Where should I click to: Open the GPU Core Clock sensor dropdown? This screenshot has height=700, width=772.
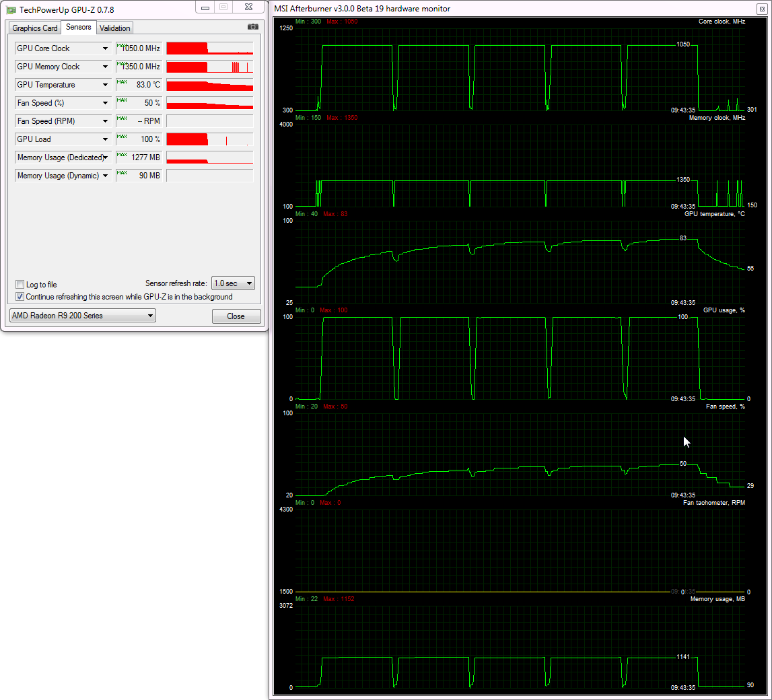(x=105, y=48)
